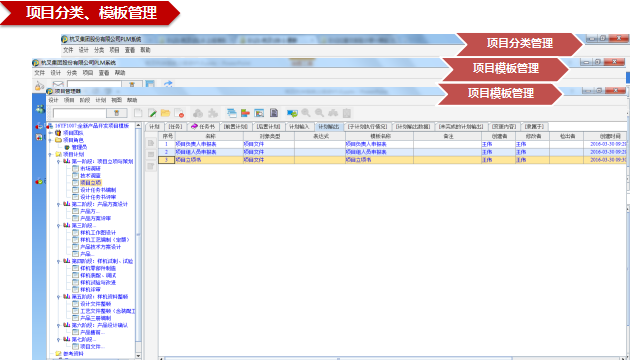Click the curved blue redo arrow icon

point(168,84)
